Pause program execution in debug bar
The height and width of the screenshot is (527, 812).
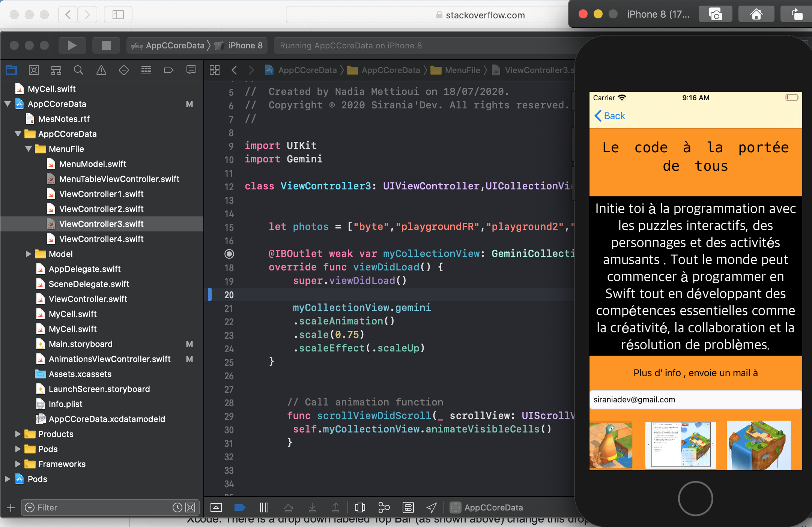[x=264, y=507]
